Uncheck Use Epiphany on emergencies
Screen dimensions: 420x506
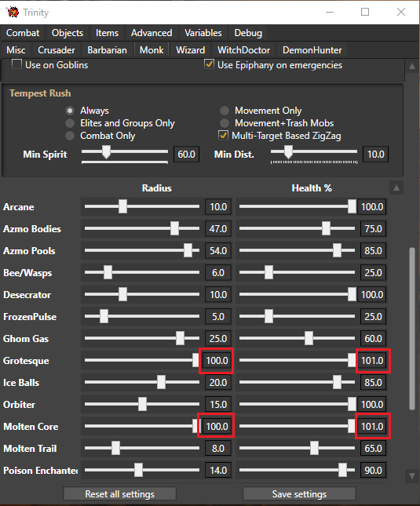(209, 64)
